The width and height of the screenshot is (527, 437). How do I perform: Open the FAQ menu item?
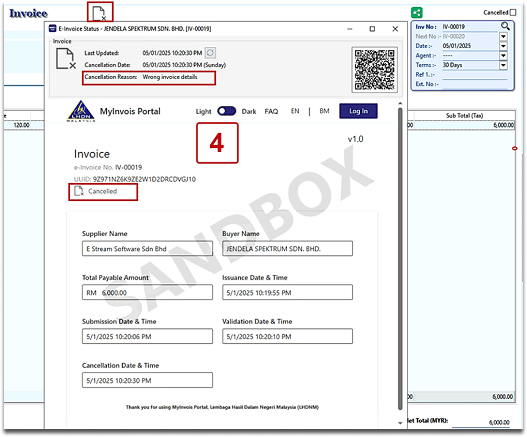point(271,111)
